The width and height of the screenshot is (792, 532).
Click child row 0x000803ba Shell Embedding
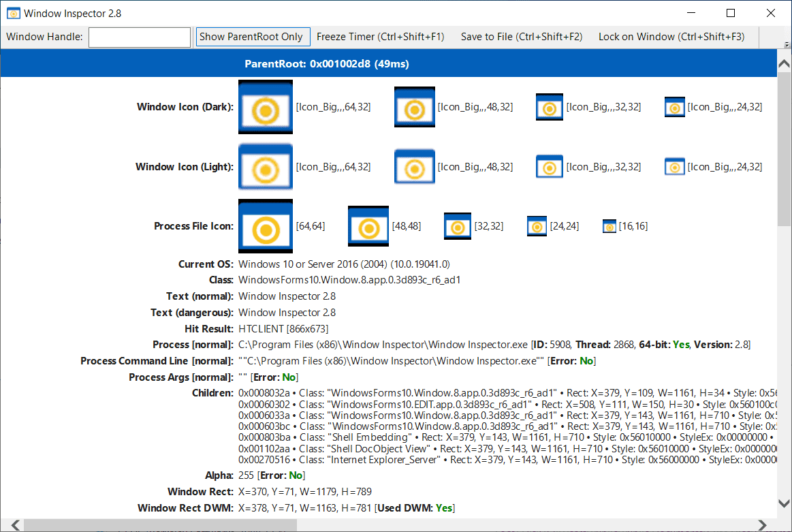coord(507,437)
